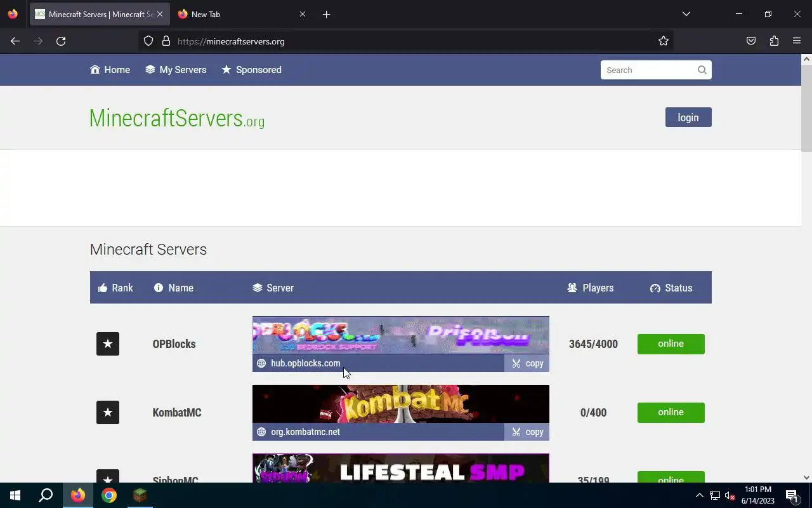Screen dimensions: 812x508
Task: Click the MinecraftServers.org logo
Action: click(x=177, y=118)
